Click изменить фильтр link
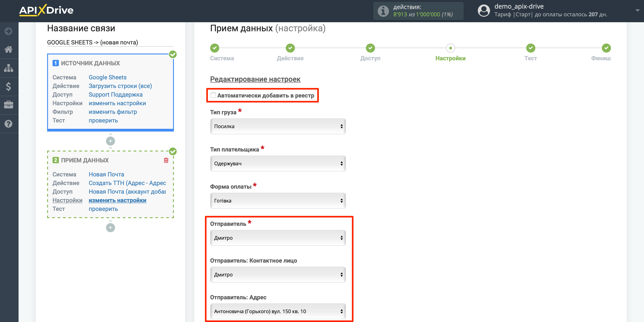This screenshot has height=322, width=644. [113, 112]
